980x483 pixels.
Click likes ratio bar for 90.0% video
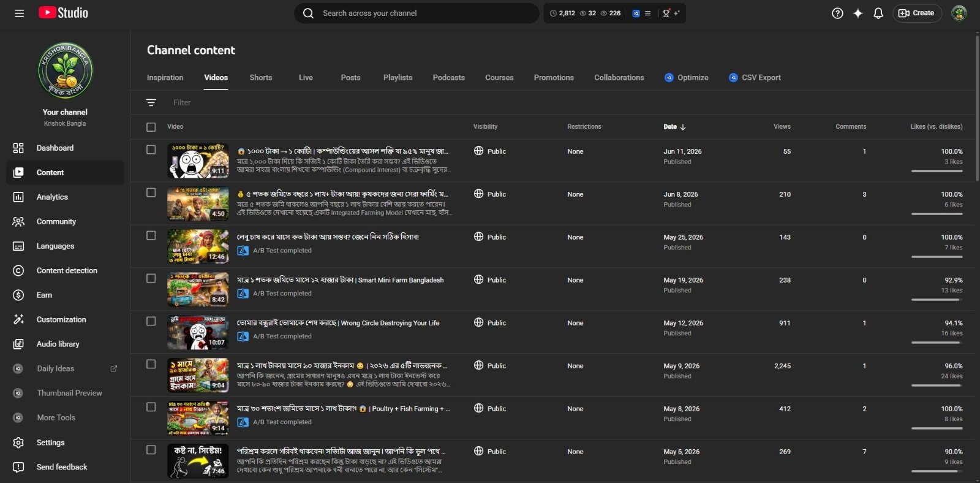pos(937,471)
